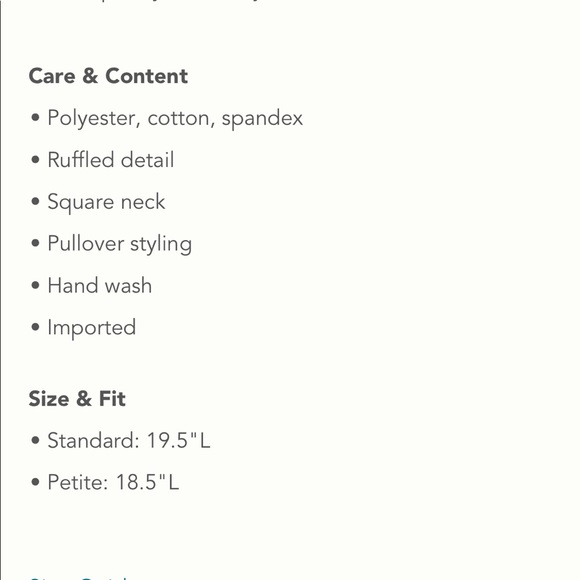Viewport: 580px width, 580px height.
Task: Click the ampersand in Care & Content
Action: click(90, 76)
